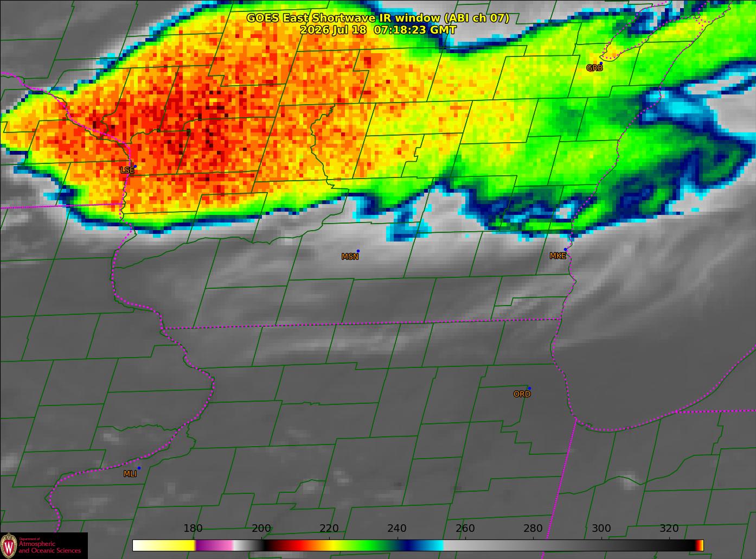The image size is (756, 559).
Task: Click the Atmospheric and Oceanic Sciences text
Action: click(x=49, y=547)
